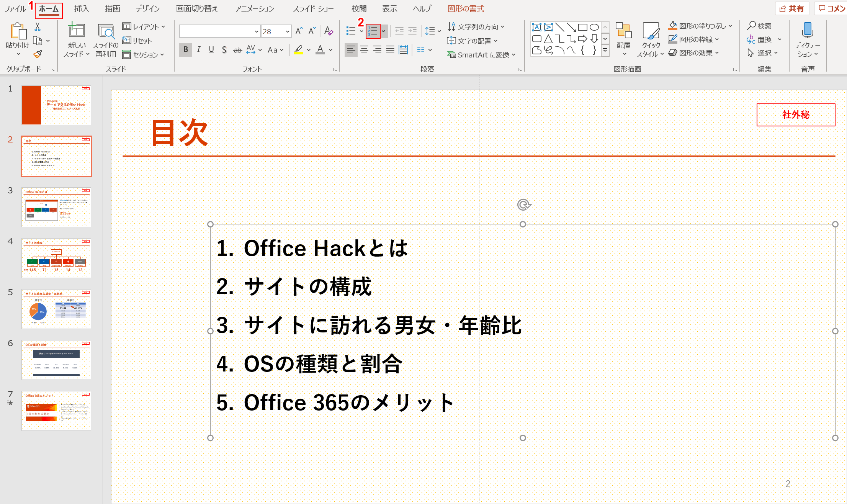Viewport: 847px width, 504px height.
Task: Click the Copy icon in Clipboard
Action: point(38,41)
